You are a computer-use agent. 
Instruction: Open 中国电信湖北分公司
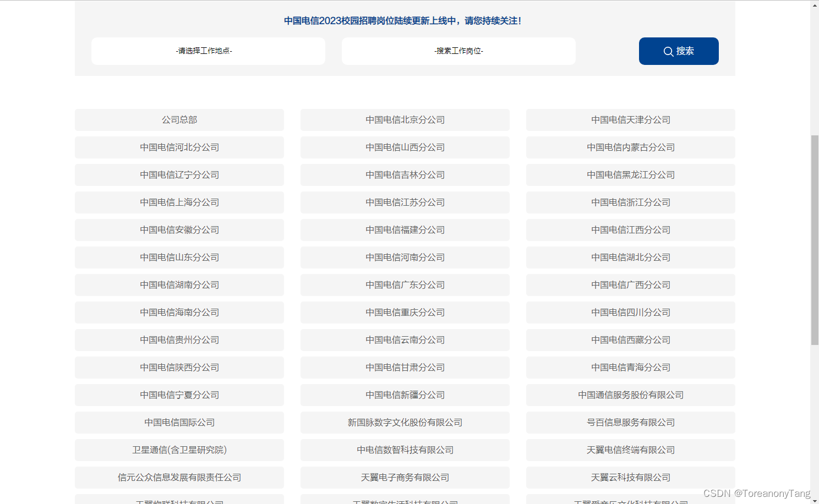[x=631, y=258]
